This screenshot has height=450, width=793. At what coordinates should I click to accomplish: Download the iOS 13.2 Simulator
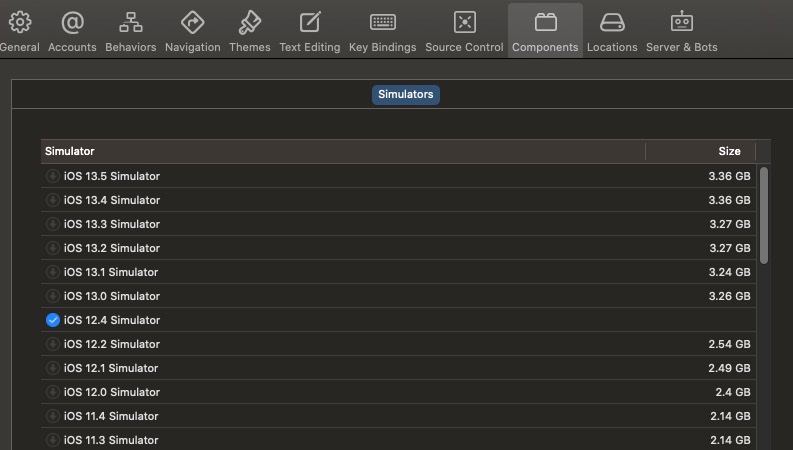tap(53, 248)
